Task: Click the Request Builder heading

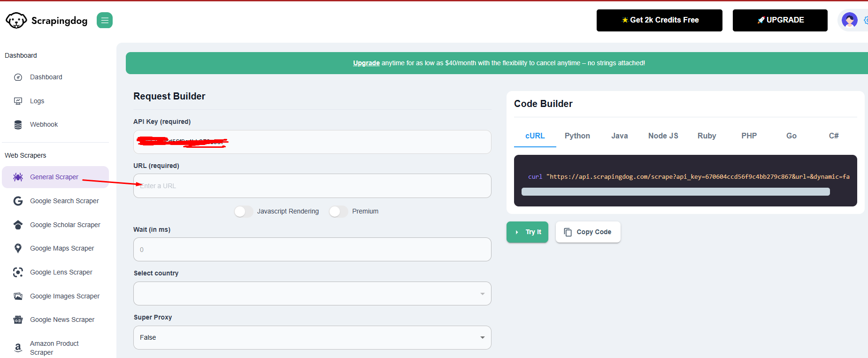Action: pos(169,96)
